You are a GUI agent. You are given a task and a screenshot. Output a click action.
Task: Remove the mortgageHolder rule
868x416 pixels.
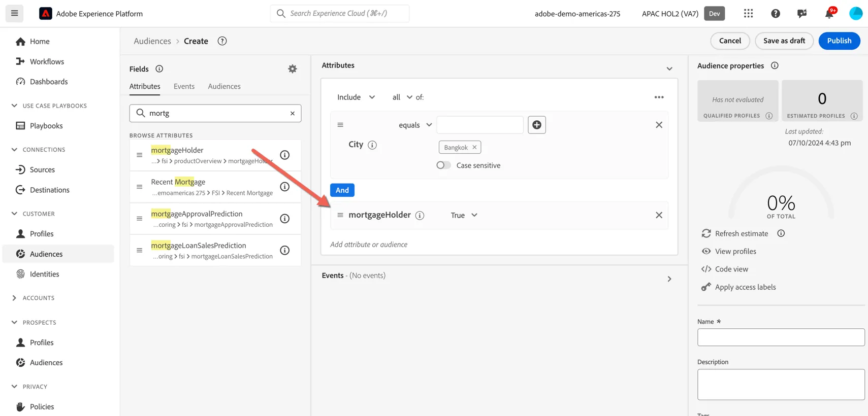click(x=659, y=215)
